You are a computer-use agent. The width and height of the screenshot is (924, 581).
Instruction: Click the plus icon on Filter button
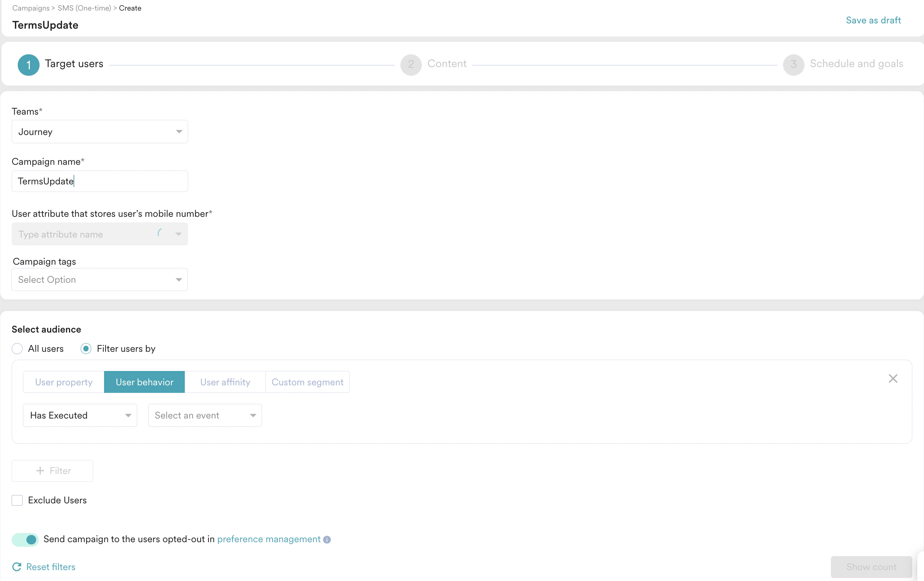40,471
